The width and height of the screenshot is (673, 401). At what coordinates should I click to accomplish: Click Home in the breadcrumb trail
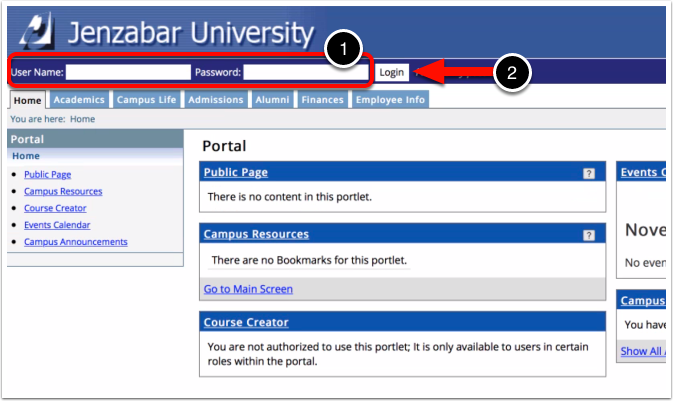(82, 119)
